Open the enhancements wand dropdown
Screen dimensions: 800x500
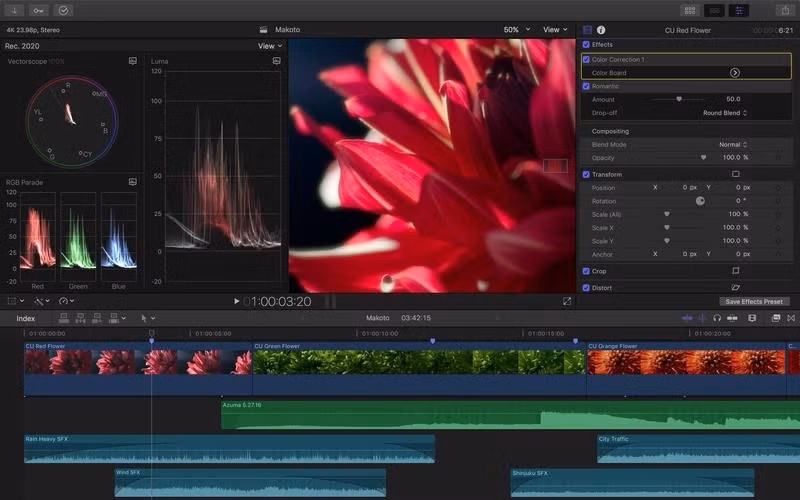click(x=41, y=301)
